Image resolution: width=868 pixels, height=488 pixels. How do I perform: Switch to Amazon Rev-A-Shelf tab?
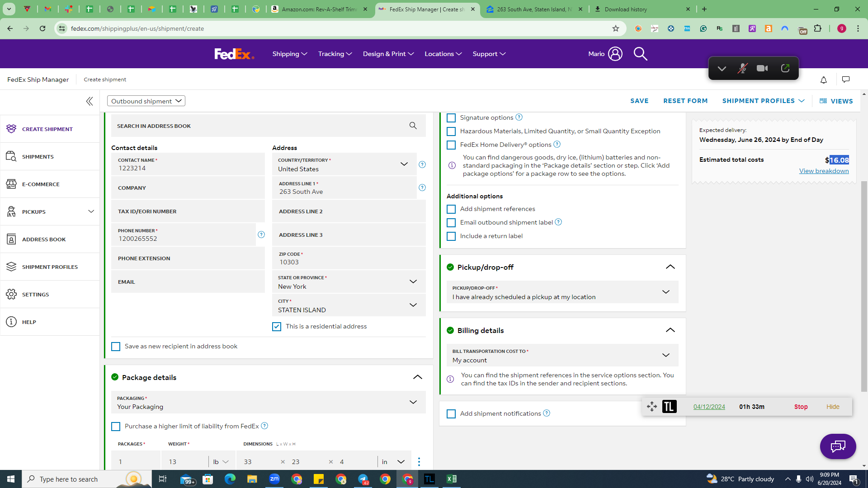pyautogui.click(x=319, y=9)
